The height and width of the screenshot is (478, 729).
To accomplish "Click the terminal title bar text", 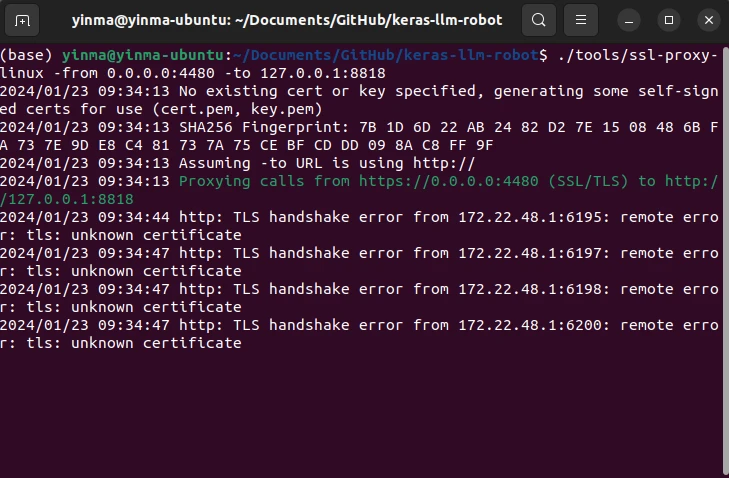I will 287,20.
